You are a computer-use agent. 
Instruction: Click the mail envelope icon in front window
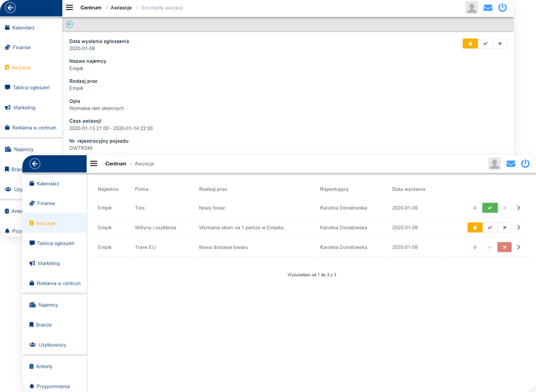(510, 164)
